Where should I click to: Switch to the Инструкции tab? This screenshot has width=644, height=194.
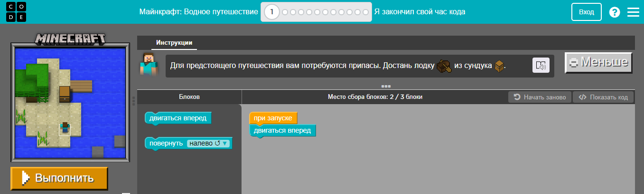174,42
